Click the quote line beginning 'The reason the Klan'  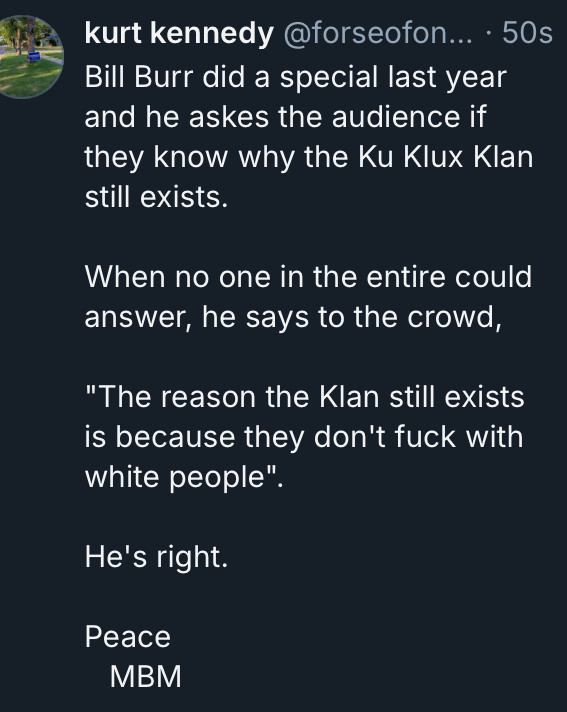click(x=305, y=397)
